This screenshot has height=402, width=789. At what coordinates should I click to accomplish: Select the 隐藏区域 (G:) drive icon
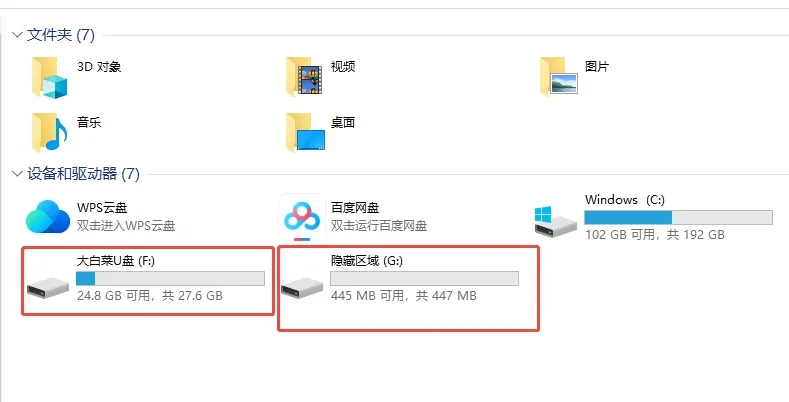coord(302,288)
